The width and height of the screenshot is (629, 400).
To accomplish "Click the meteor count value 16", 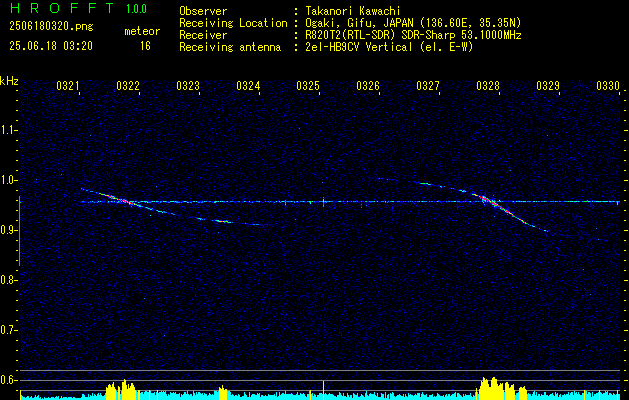I will [145, 46].
